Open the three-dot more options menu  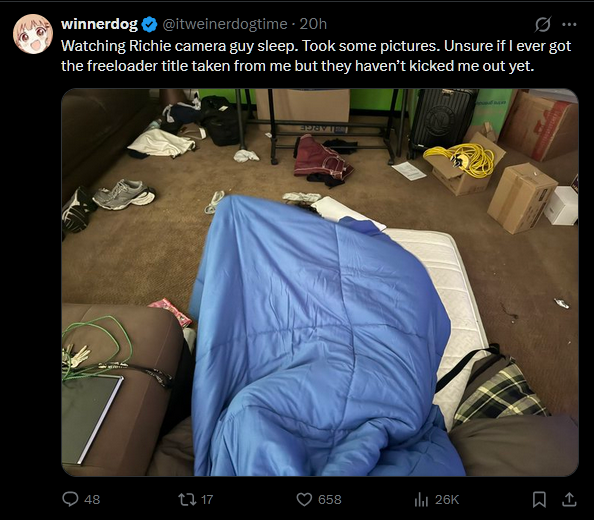(x=569, y=25)
